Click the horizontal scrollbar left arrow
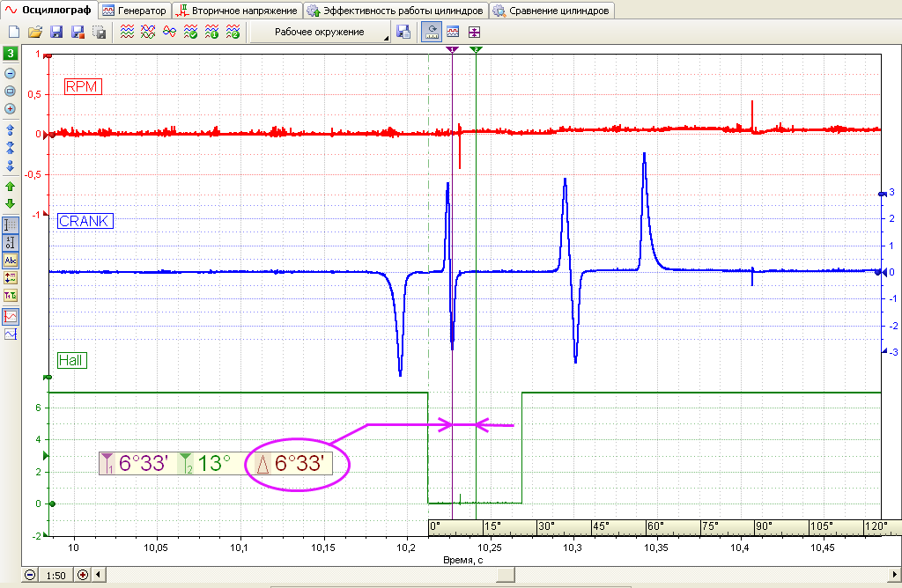The height and width of the screenshot is (588, 902). pos(99,574)
